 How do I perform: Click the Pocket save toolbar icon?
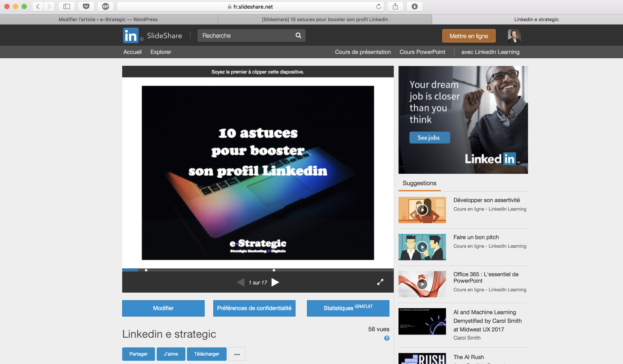(x=86, y=6)
